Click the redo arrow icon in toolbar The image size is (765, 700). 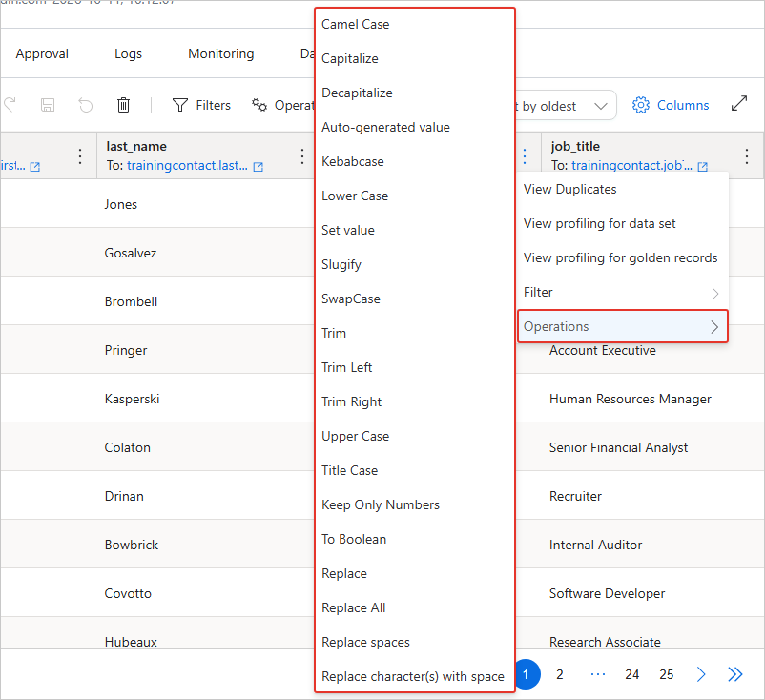[10, 105]
